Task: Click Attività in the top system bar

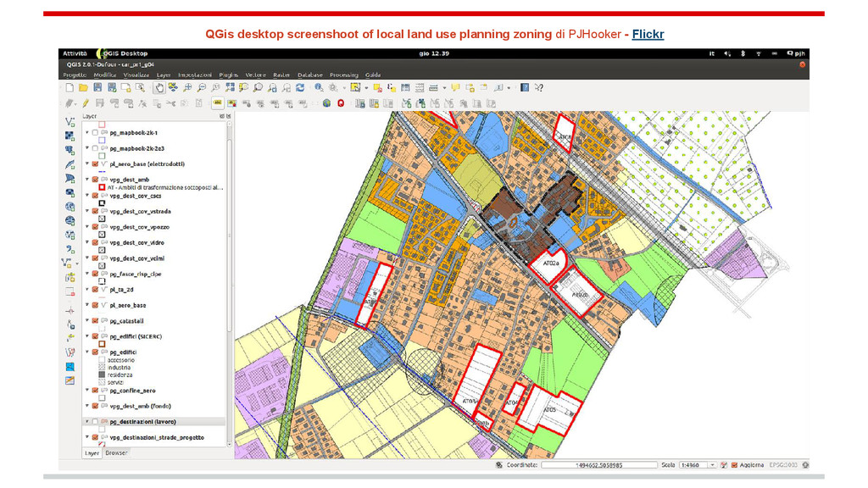Action: pyautogui.click(x=75, y=53)
